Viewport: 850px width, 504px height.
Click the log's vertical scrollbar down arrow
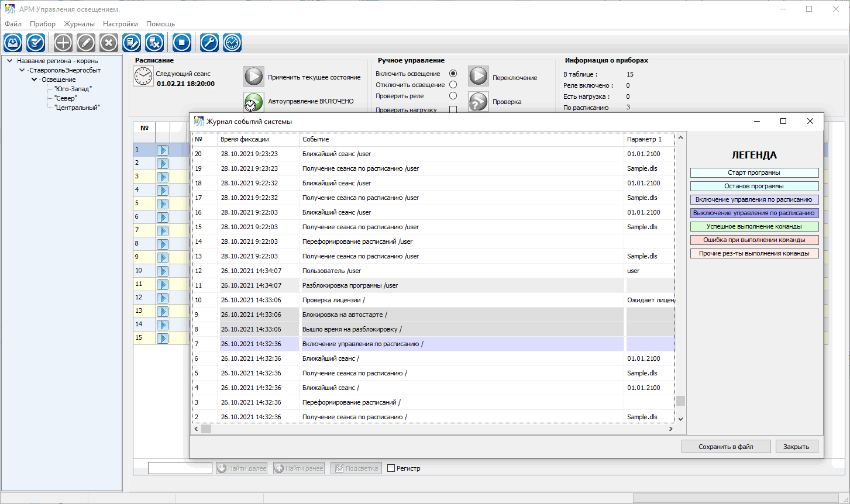pyautogui.click(x=680, y=419)
